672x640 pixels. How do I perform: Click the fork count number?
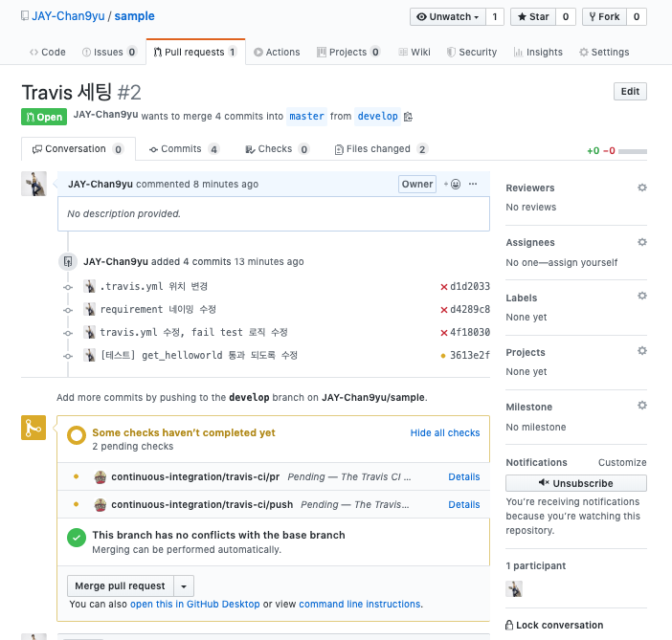tap(637, 16)
